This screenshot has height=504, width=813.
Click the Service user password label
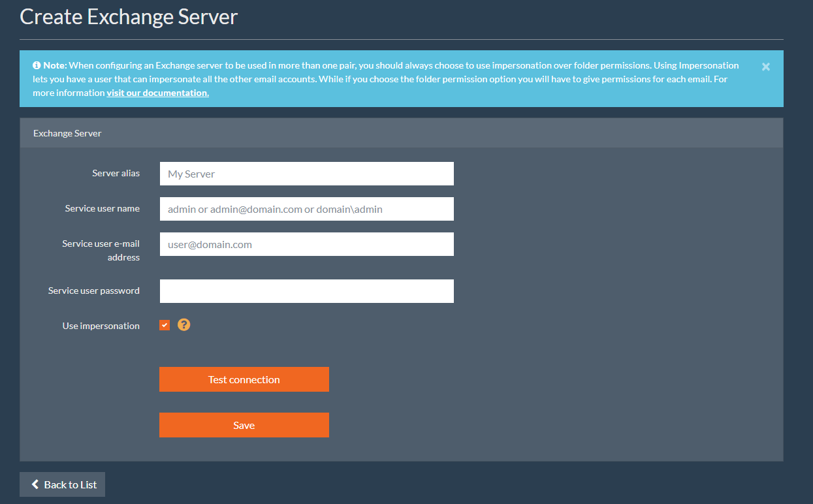[94, 291]
